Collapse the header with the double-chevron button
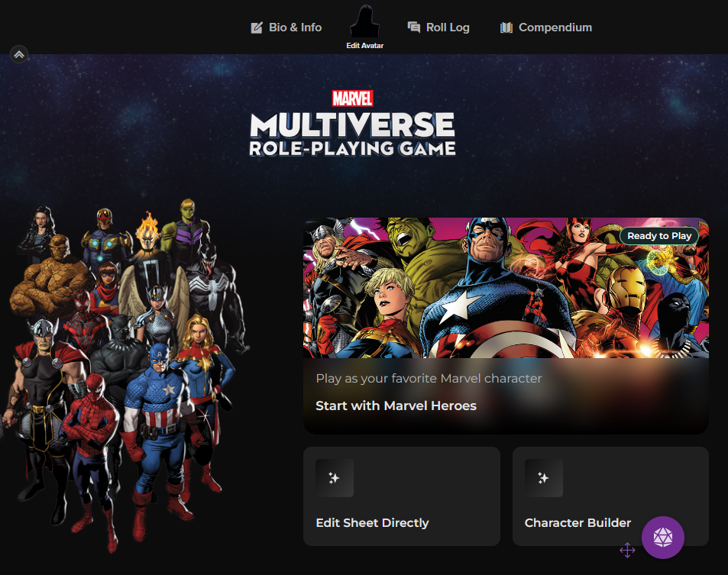This screenshot has width=728, height=575. click(19, 54)
